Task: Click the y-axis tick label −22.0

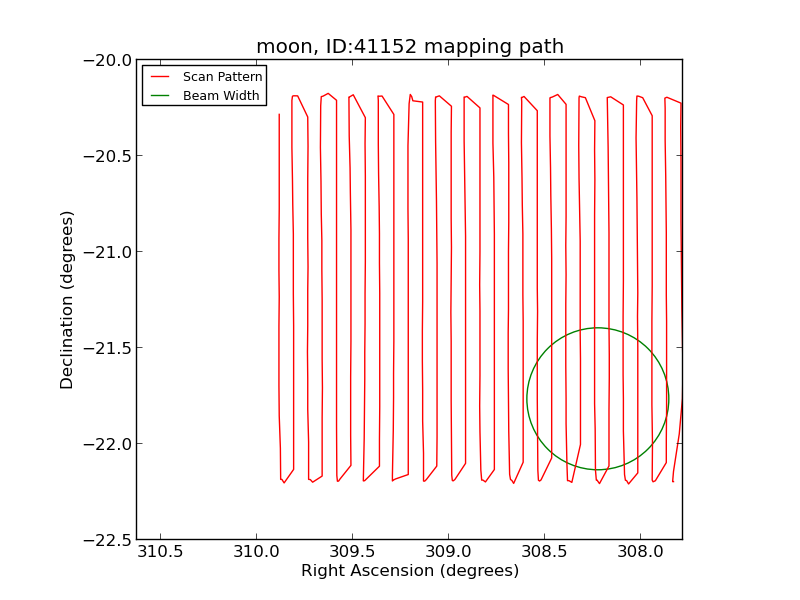Action: click(x=107, y=443)
